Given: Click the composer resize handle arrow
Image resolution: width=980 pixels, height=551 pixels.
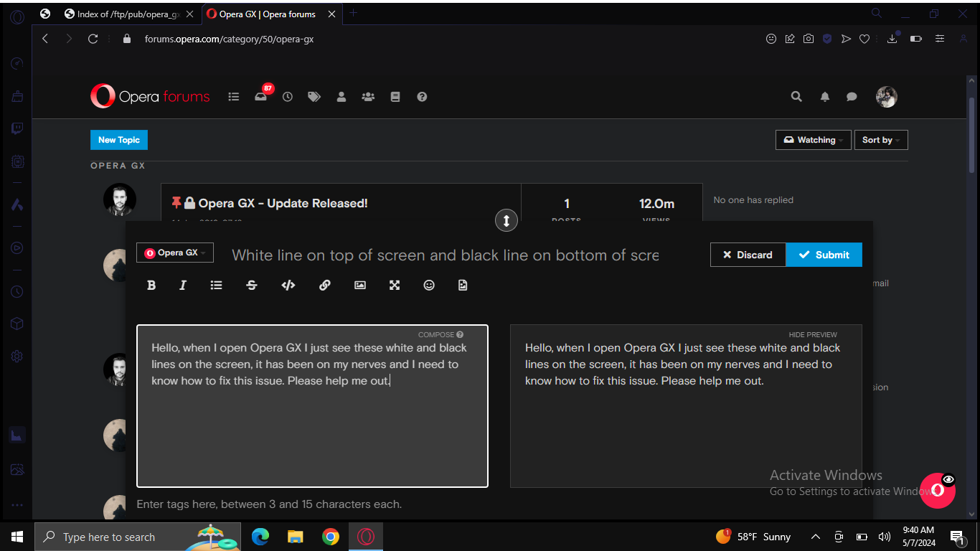Looking at the screenshot, I should [x=506, y=220].
